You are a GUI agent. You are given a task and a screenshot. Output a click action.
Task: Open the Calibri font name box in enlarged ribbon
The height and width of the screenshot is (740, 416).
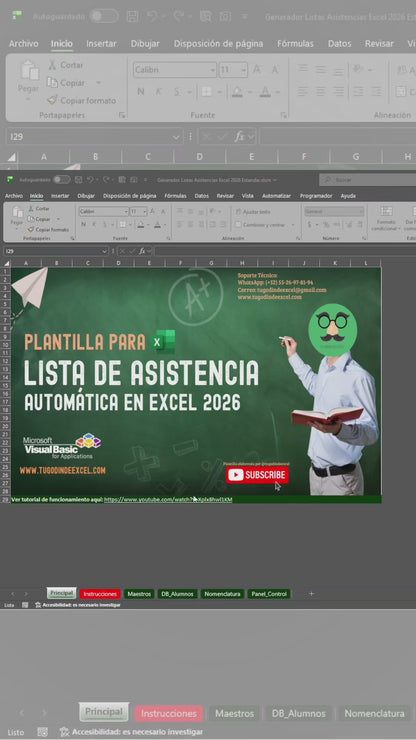tap(174, 70)
